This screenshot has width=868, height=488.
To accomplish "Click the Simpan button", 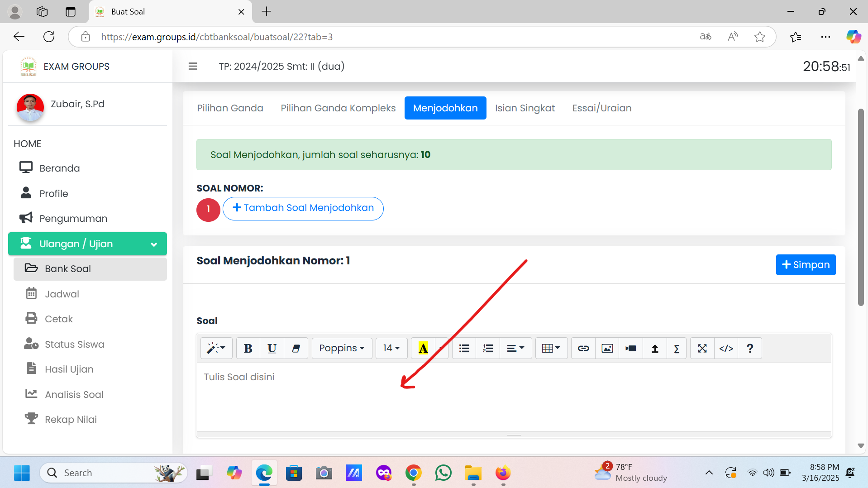I will 806,265.
